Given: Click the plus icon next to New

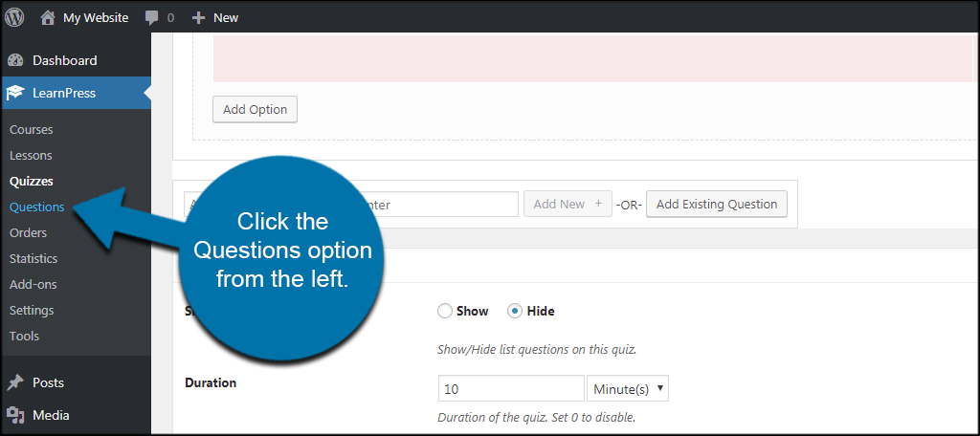Looking at the screenshot, I should coord(198,17).
